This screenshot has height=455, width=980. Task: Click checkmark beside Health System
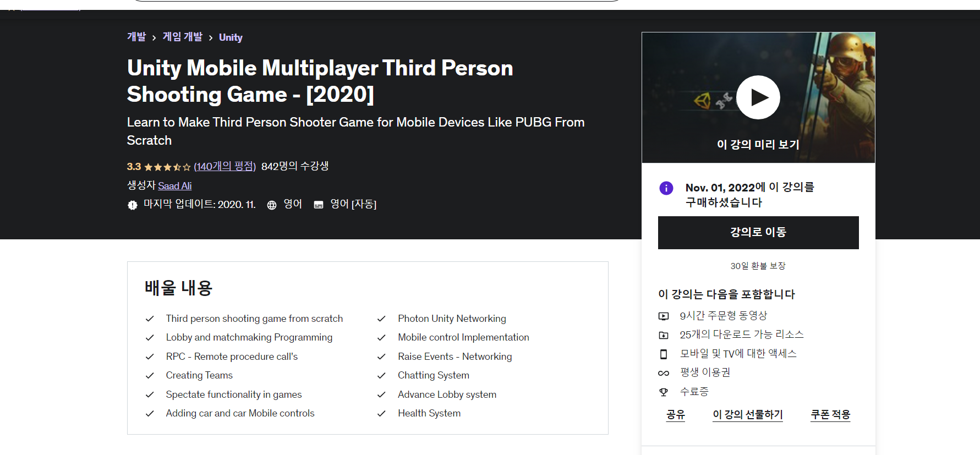coord(381,414)
